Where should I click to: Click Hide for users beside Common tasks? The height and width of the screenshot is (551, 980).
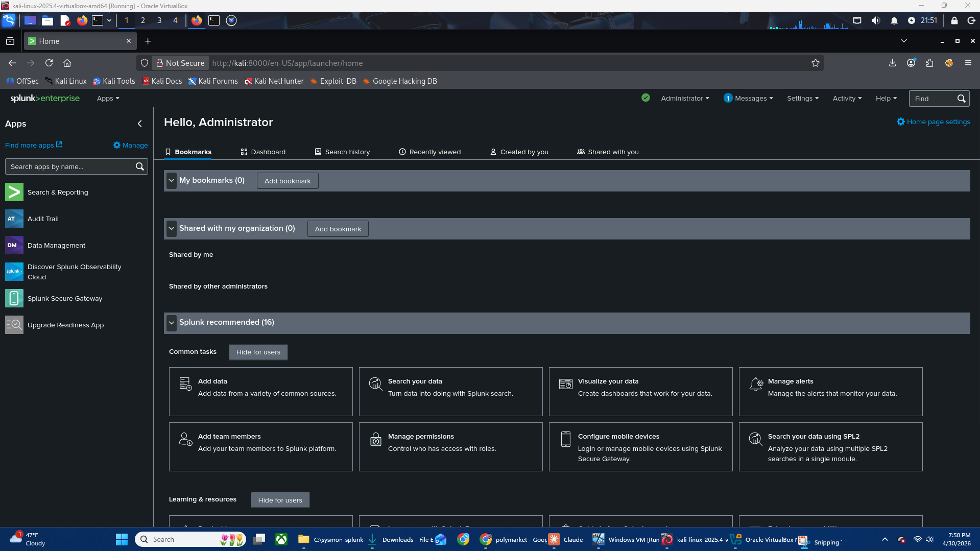pyautogui.click(x=258, y=352)
